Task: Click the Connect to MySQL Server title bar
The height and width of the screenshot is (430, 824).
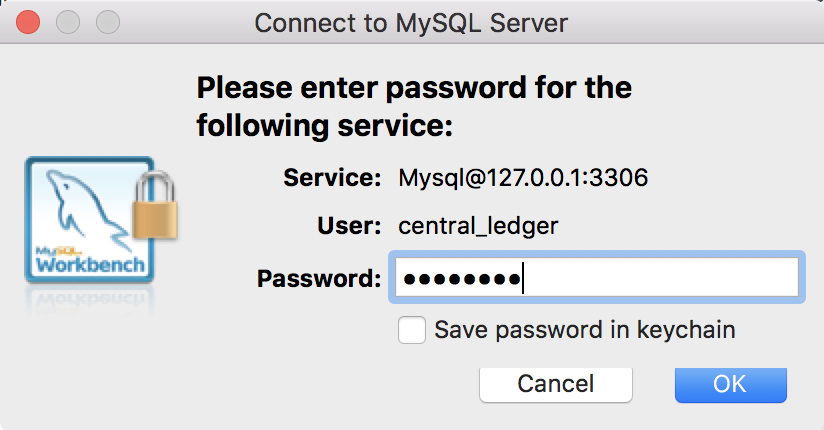Action: [412, 22]
